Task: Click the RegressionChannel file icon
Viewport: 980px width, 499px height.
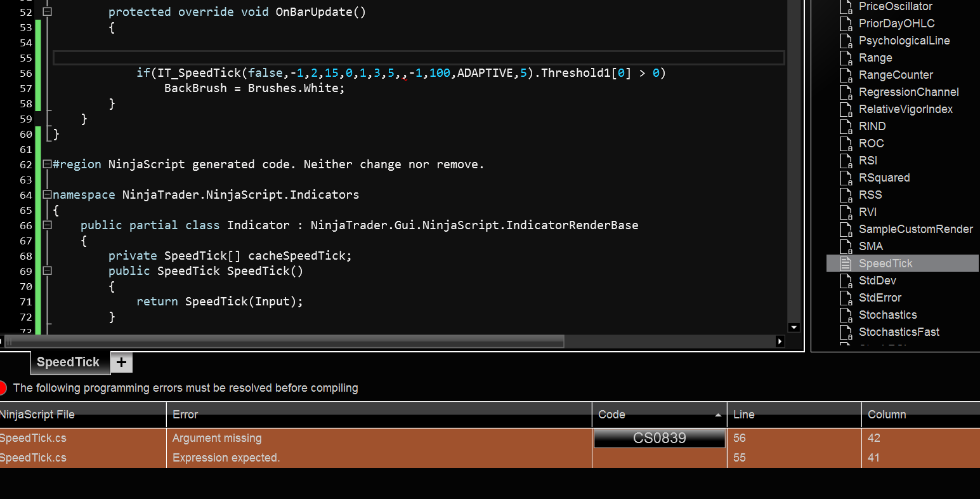Action: pyautogui.click(x=846, y=92)
